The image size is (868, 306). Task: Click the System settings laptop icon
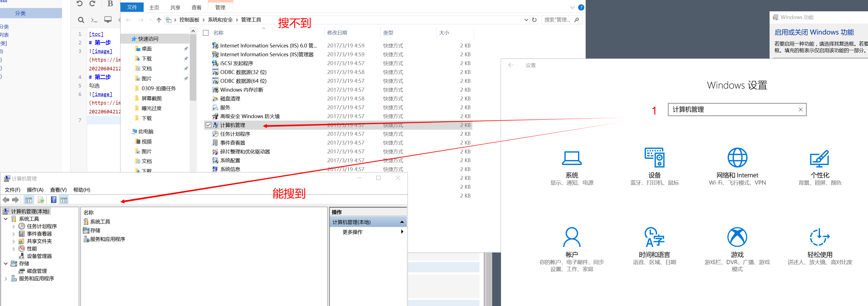572,158
